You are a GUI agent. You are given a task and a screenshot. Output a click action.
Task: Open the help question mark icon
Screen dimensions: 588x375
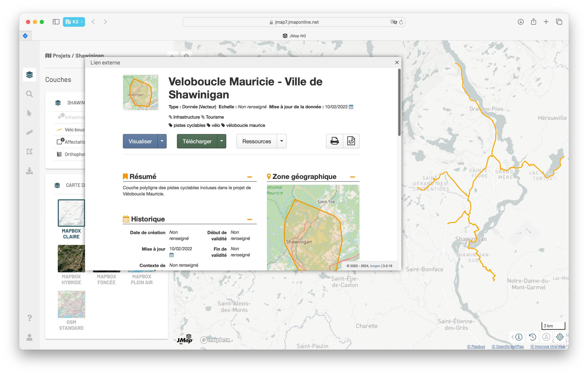(x=29, y=318)
